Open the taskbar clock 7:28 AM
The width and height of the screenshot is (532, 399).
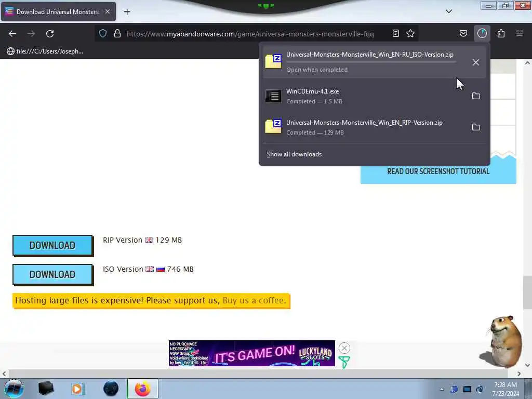[x=506, y=389]
